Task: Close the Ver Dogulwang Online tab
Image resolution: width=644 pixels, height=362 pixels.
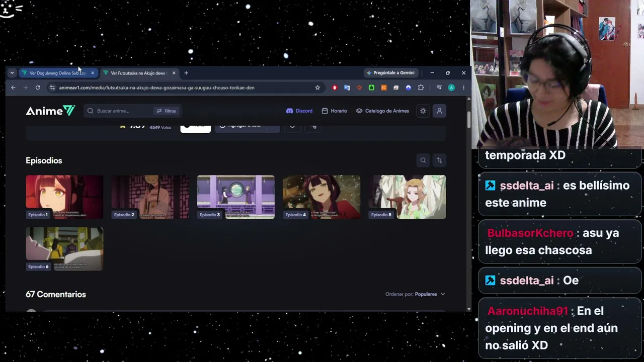Action: tap(93, 73)
